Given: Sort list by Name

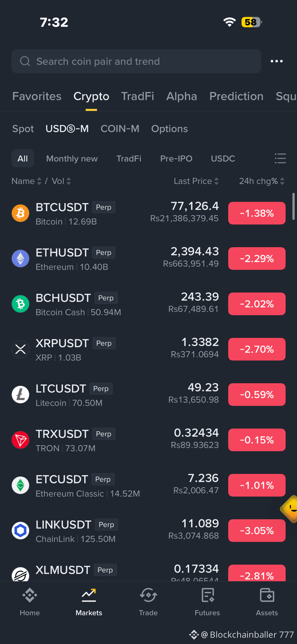Looking at the screenshot, I should point(27,181).
